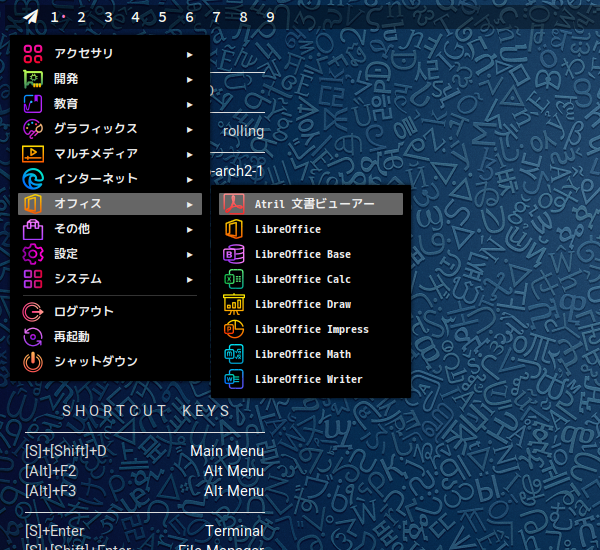Image resolution: width=600 pixels, height=550 pixels.
Task: Click the "rolling" text on desktop
Action: pyautogui.click(x=243, y=131)
